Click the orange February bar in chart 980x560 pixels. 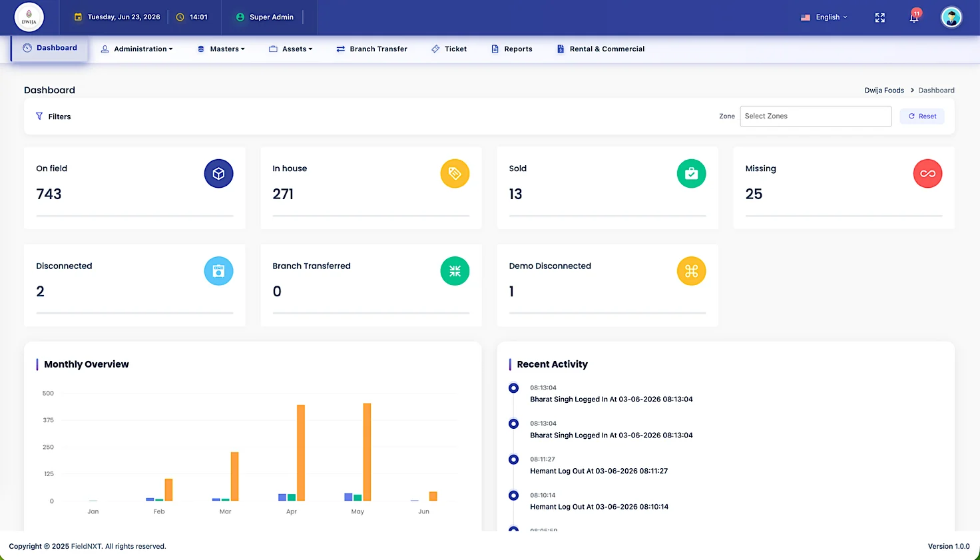(x=168, y=490)
